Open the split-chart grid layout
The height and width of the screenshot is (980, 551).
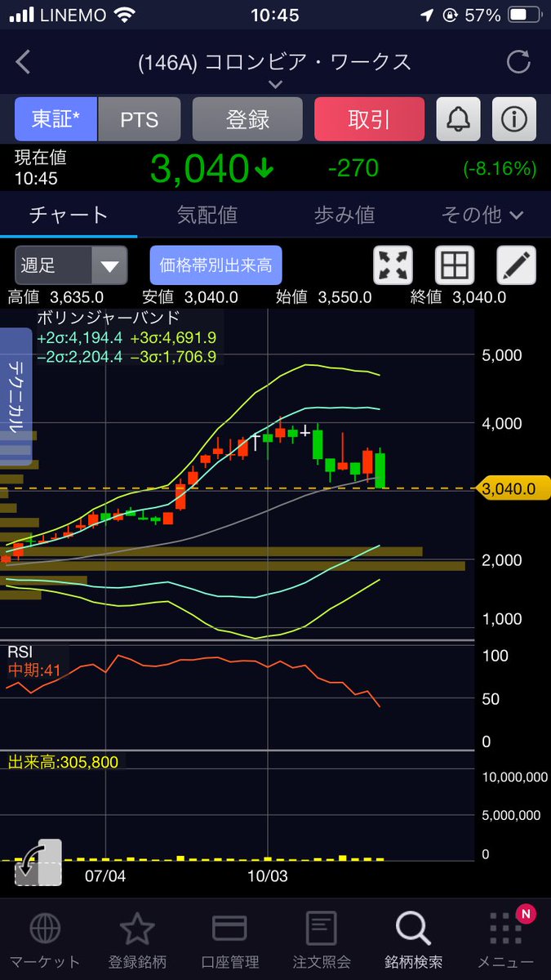(x=455, y=265)
